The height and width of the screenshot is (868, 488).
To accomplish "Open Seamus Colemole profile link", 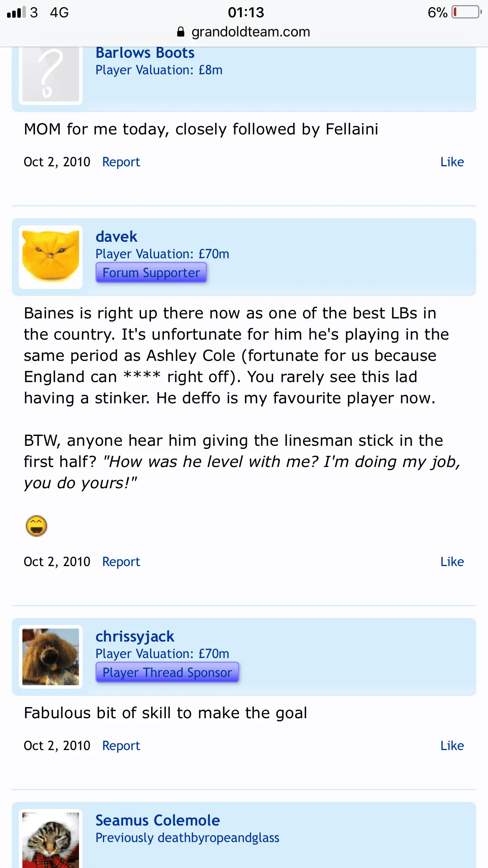I will tap(158, 820).
